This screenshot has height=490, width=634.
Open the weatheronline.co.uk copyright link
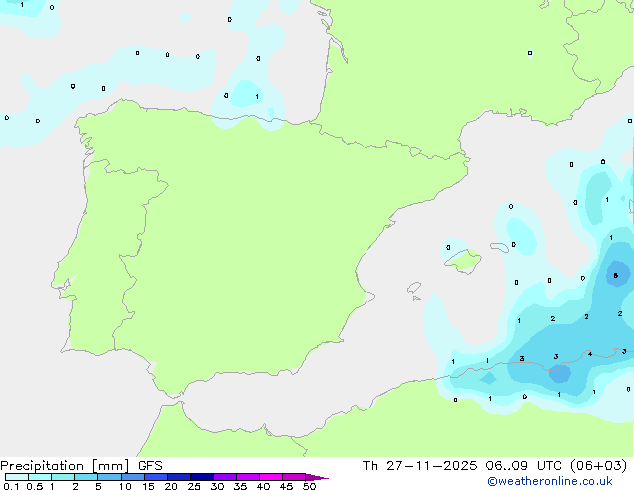(x=550, y=481)
